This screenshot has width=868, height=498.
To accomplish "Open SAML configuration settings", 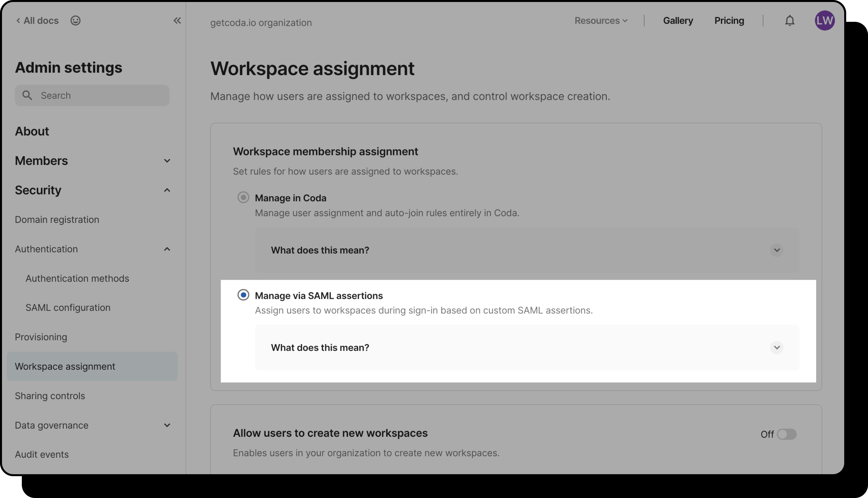I will point(68,307).
